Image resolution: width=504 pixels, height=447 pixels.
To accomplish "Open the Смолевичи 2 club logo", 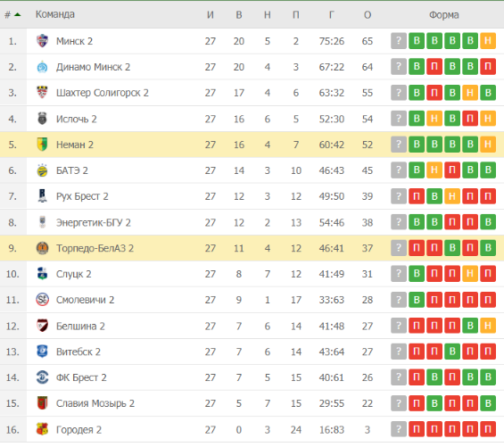I will pyautogui.click(x=42, y=300).
